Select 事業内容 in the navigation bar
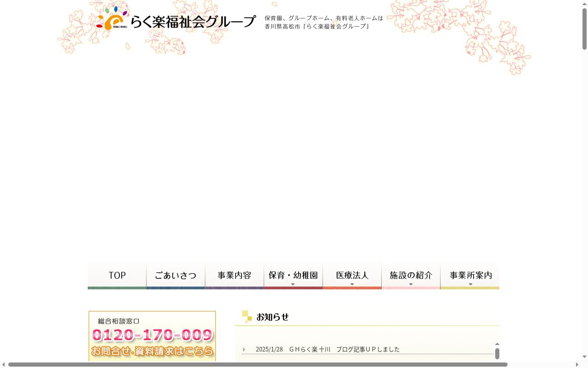588x368 pixels. tap(235, 276)
